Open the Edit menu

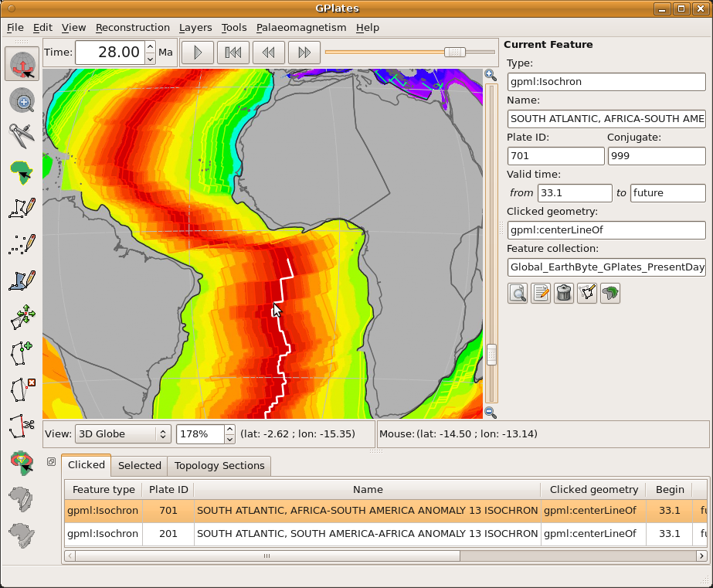42,28
